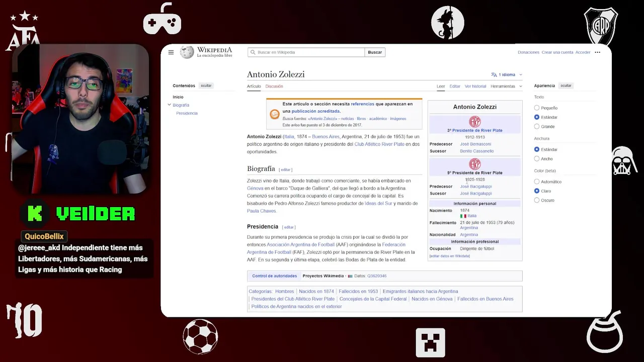Click River Plate crest above 3º Presidente
The width and height of the screenshot is (644, 362).
click(475, 122)
